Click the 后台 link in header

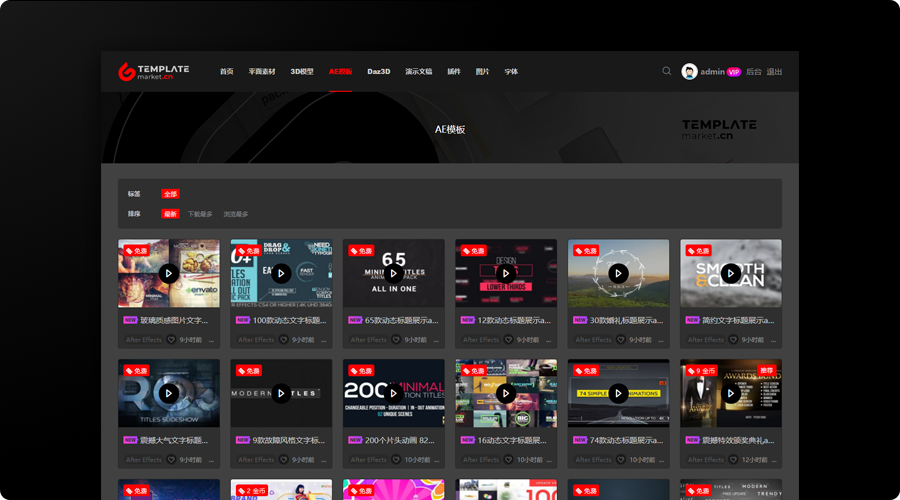coord(754,72)
